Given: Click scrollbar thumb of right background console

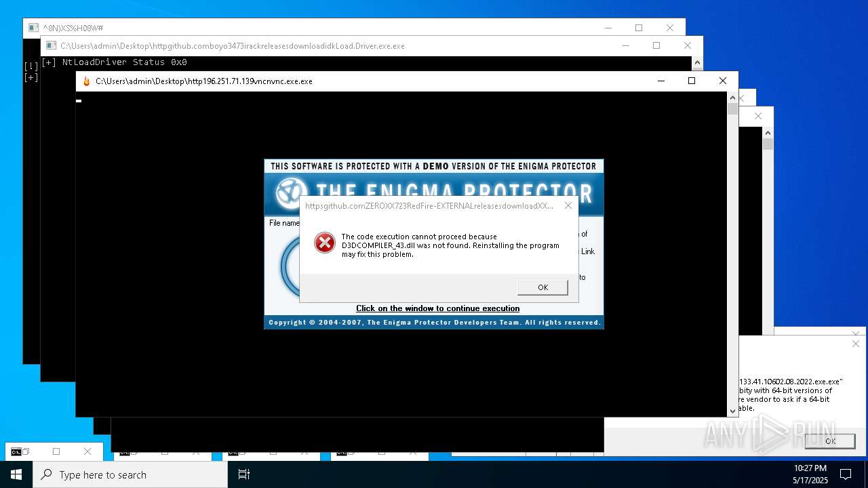Looking at the screenshot, I should coord(768,144).
